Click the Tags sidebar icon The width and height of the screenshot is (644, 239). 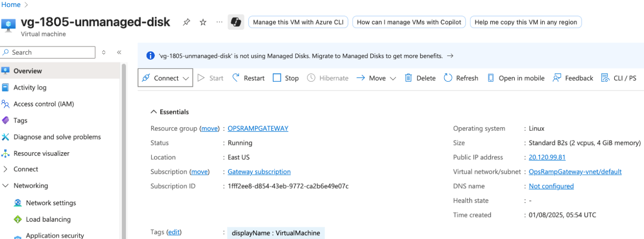point(6,120)
